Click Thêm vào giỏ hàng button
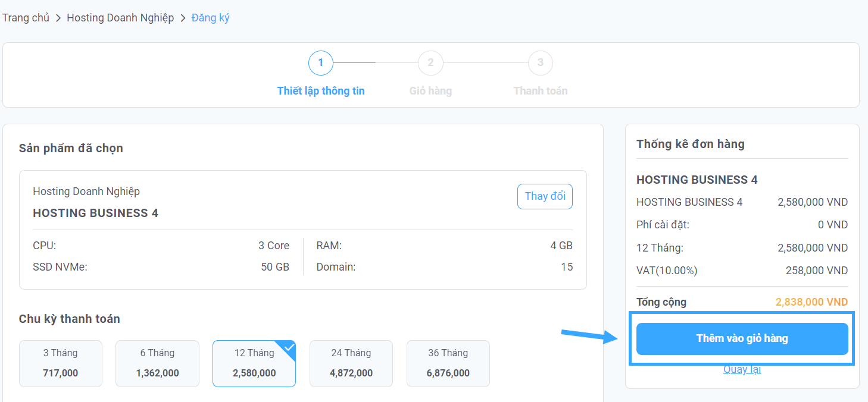The width and height of the screenshot is (868, 402). click(742, 339)
